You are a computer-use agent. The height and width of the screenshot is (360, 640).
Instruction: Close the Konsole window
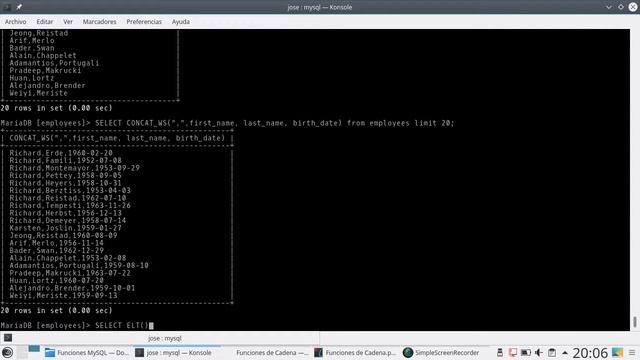click(x=633, y=7)
